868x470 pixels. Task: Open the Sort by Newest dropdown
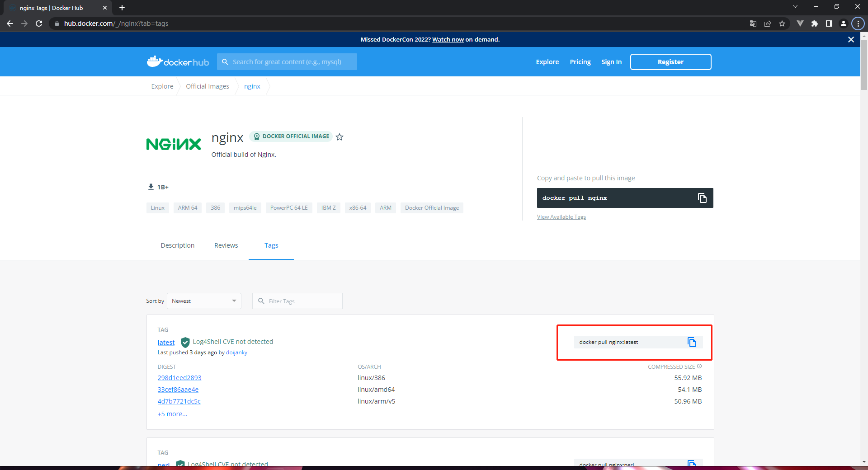tap(204, 301)
